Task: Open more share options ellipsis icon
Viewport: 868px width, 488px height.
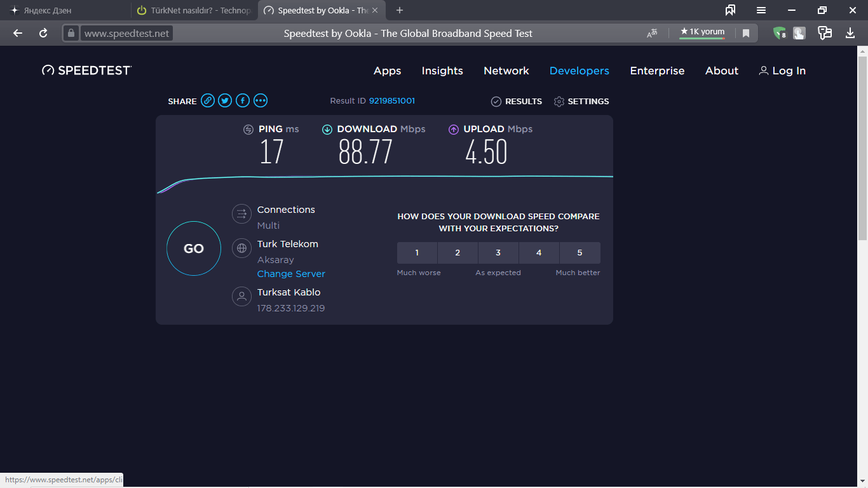Action: tap(261, 100)
